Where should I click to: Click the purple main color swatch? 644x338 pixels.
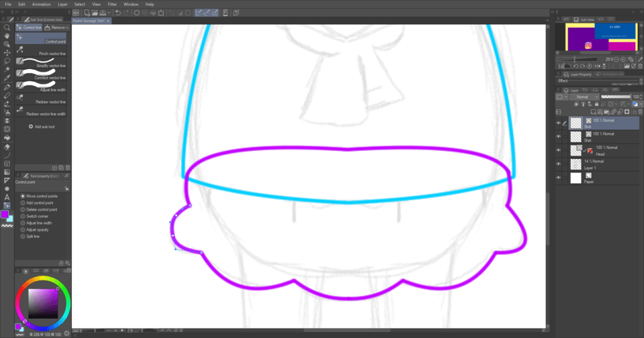[5, 214]
